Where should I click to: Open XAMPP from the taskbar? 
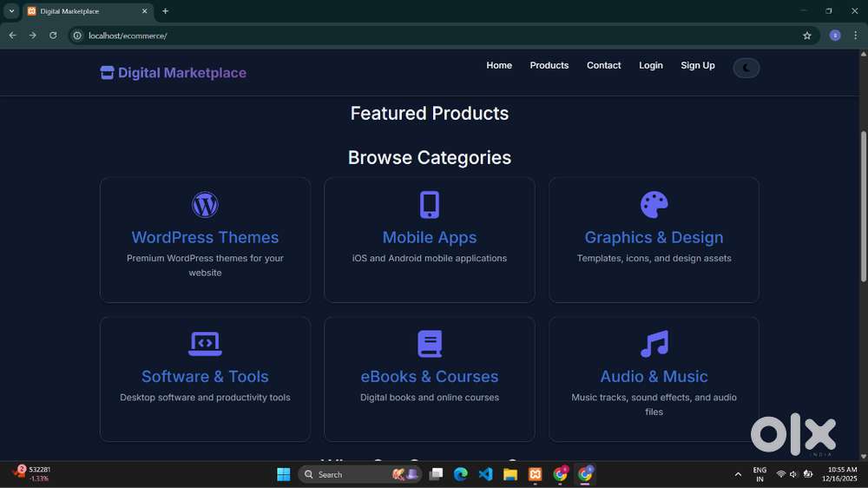click(x=536, y=474)
